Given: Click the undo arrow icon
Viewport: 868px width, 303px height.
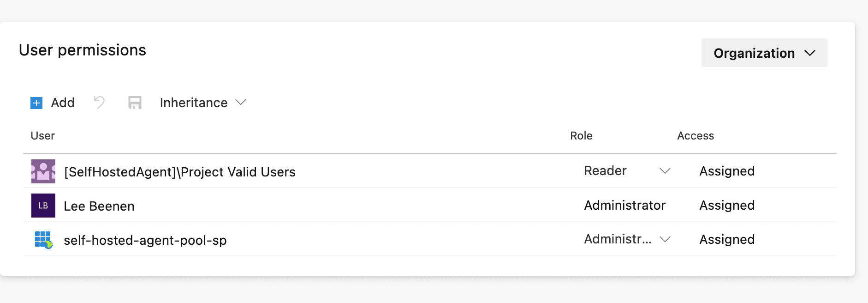Looking at the screenshot, I should (x=99, y=102).
